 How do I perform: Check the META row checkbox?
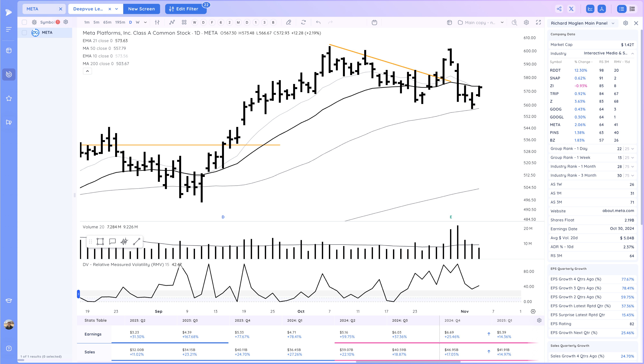coord(24,32)
